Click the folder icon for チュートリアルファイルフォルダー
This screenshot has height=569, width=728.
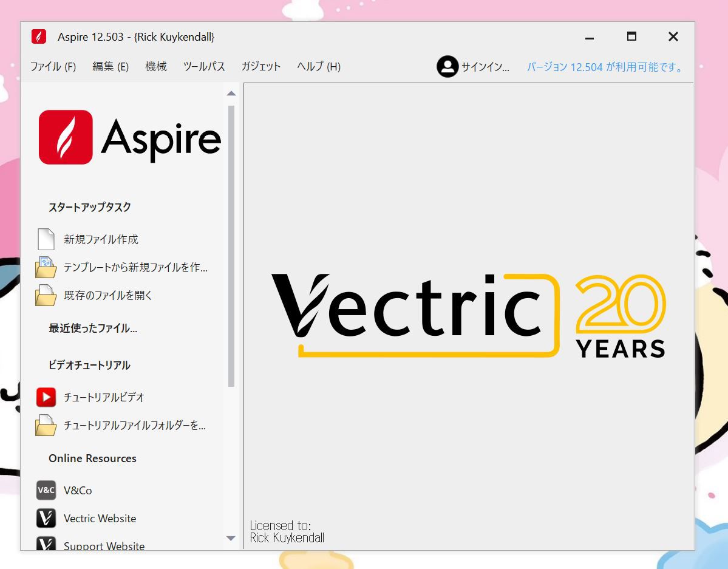click(x=46, y=425)
